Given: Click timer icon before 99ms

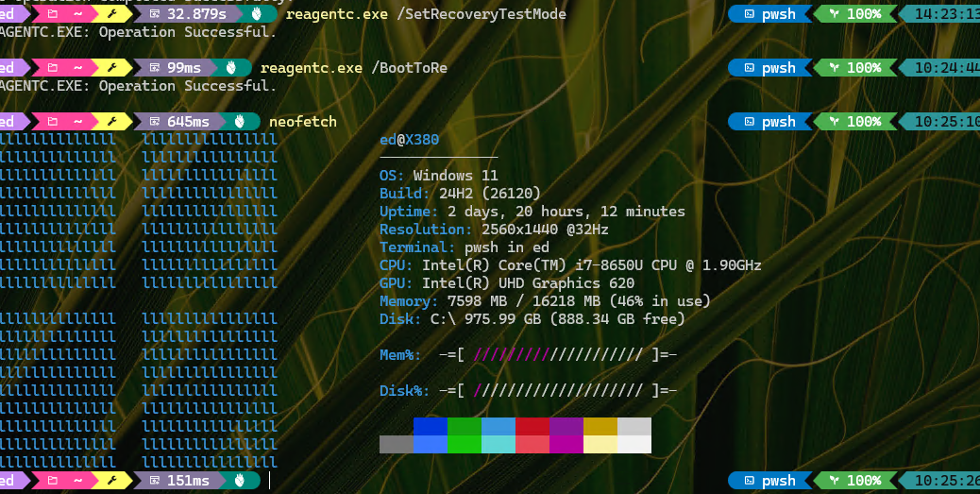Looking at the screenshot, I should pyautogui.click(x=155, y=67).
